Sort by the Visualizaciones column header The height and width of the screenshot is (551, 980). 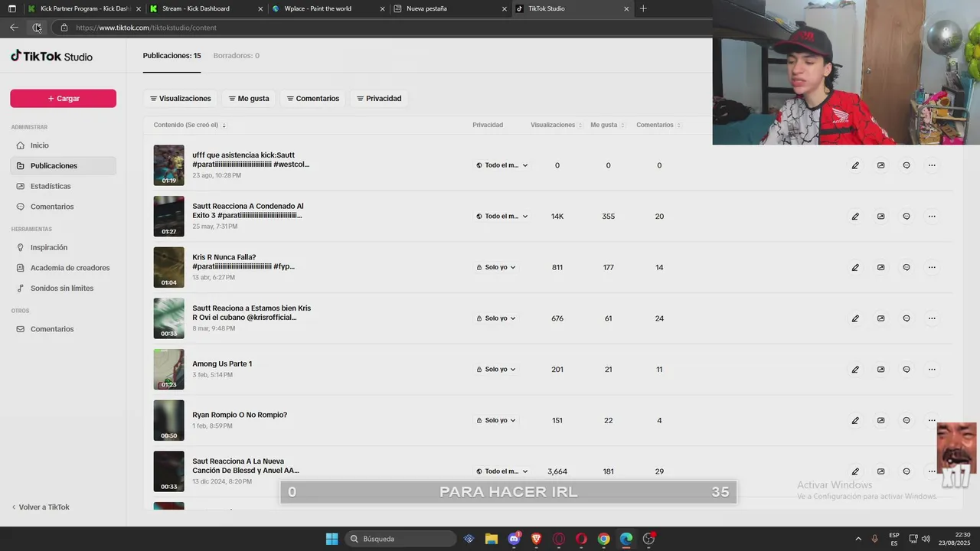tap(557, 125)
